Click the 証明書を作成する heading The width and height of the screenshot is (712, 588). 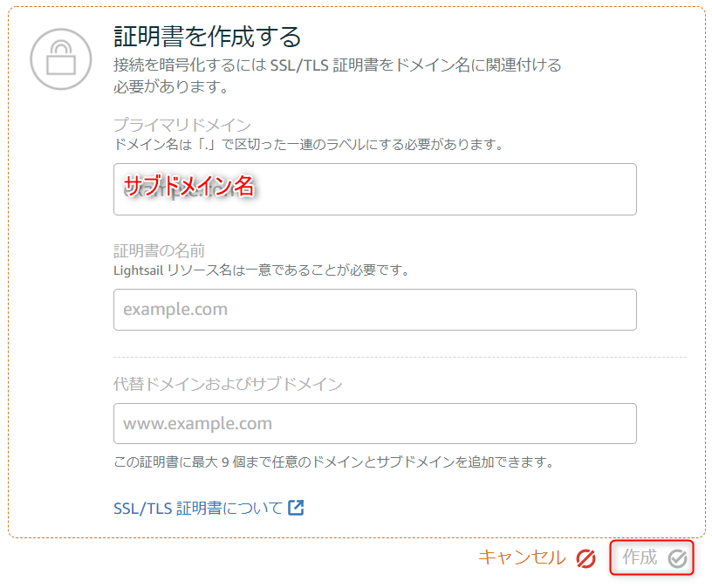click(x=208, y=37)
